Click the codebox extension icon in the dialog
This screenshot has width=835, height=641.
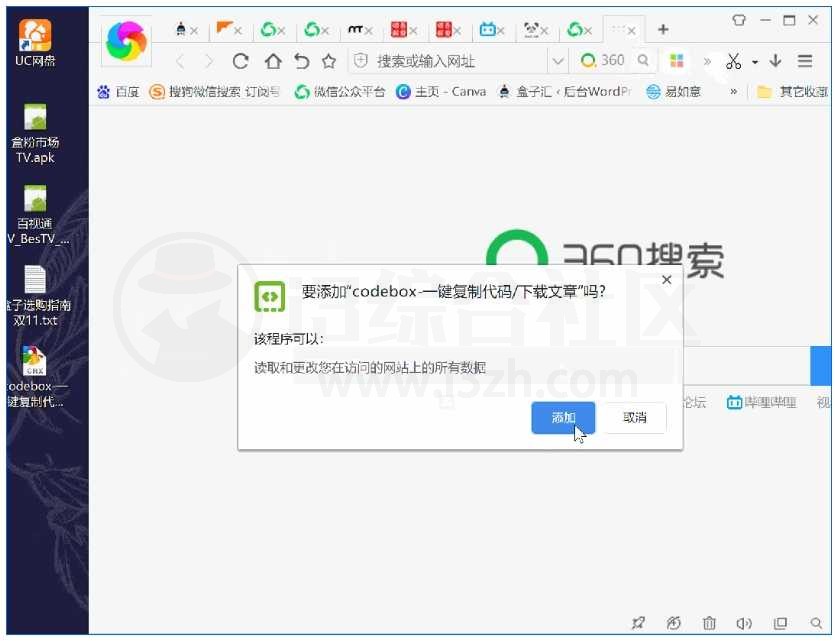(269, 297)
